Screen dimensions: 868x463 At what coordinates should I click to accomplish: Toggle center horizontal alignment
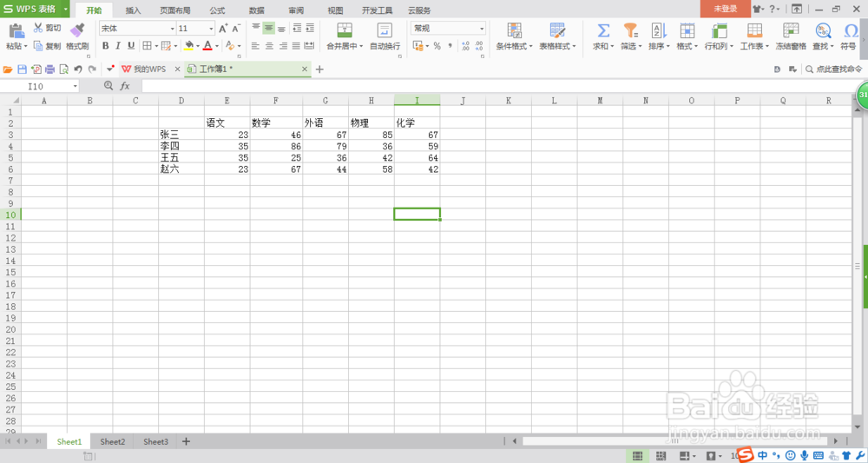point(269,46)
